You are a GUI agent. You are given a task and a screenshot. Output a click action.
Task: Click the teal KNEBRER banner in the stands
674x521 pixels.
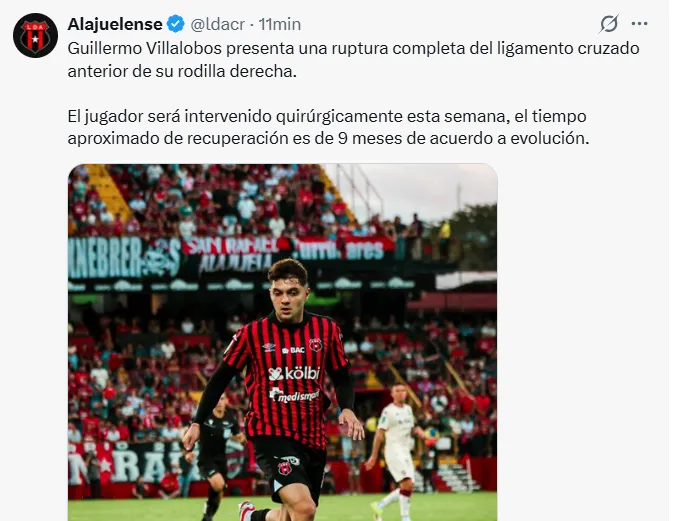tap(124, 257)
